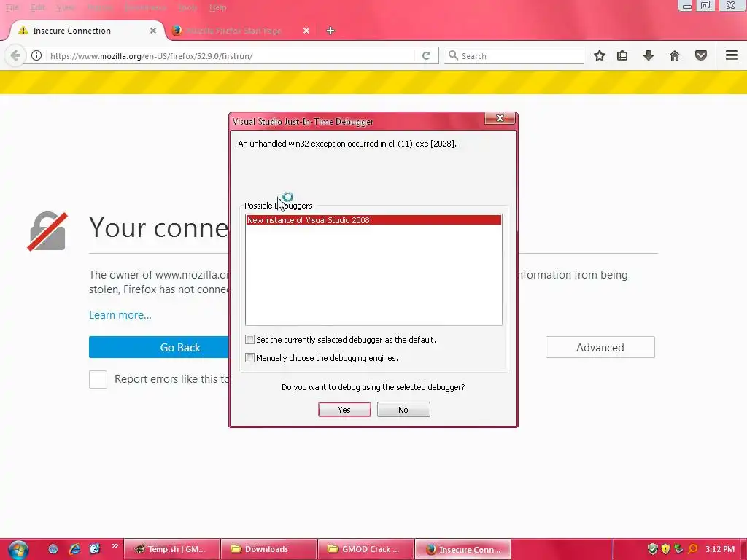Image resolution: width=747 pixels, height=560 pixels.
Task: Check Set the currently selected debugger as default
Action: 249,340
